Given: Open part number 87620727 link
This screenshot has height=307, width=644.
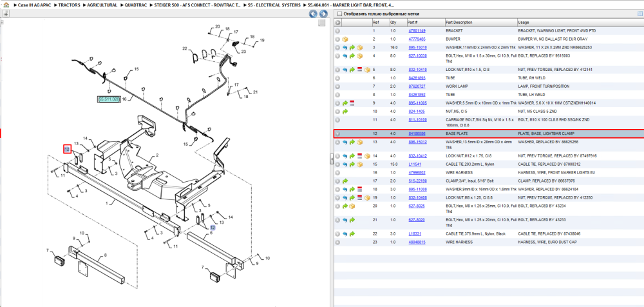Looking at the screenshot, I should click(417, 86).
